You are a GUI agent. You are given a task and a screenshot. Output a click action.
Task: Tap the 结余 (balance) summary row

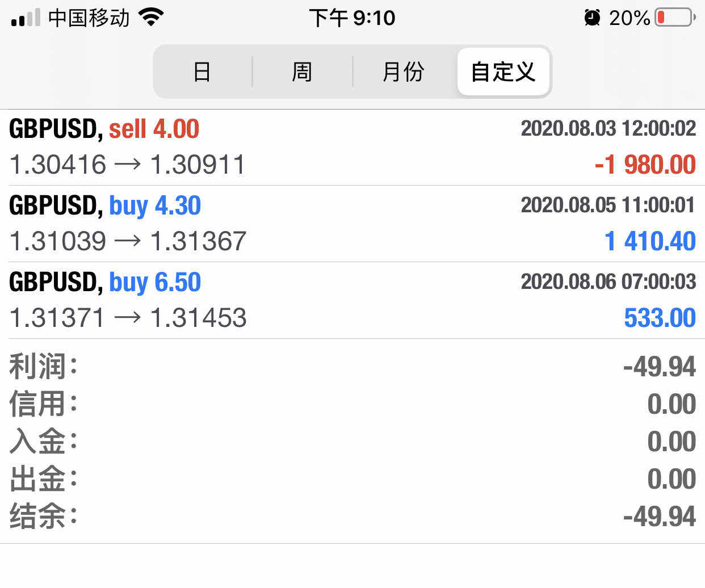coord(352,516)
